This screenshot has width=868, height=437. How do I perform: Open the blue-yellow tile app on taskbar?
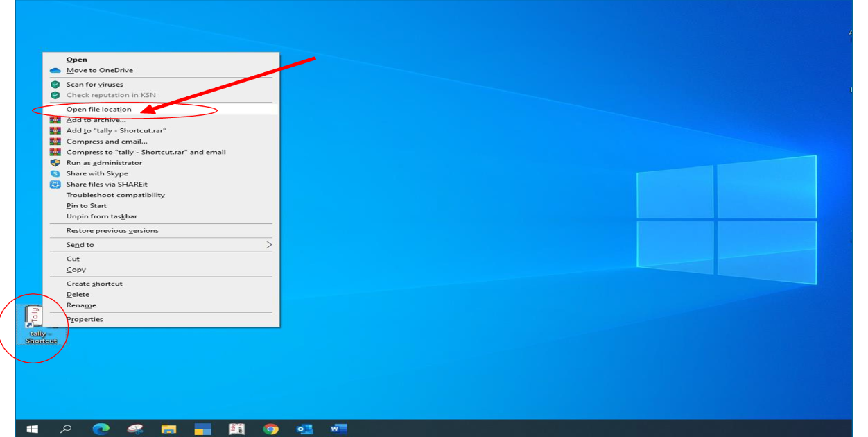tap(202, 429)
